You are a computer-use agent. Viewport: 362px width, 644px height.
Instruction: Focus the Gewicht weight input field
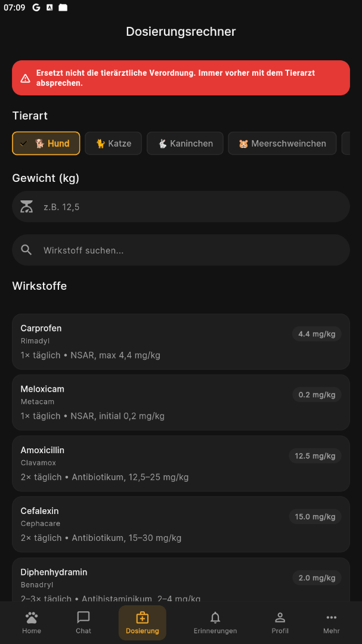(181, 206)
